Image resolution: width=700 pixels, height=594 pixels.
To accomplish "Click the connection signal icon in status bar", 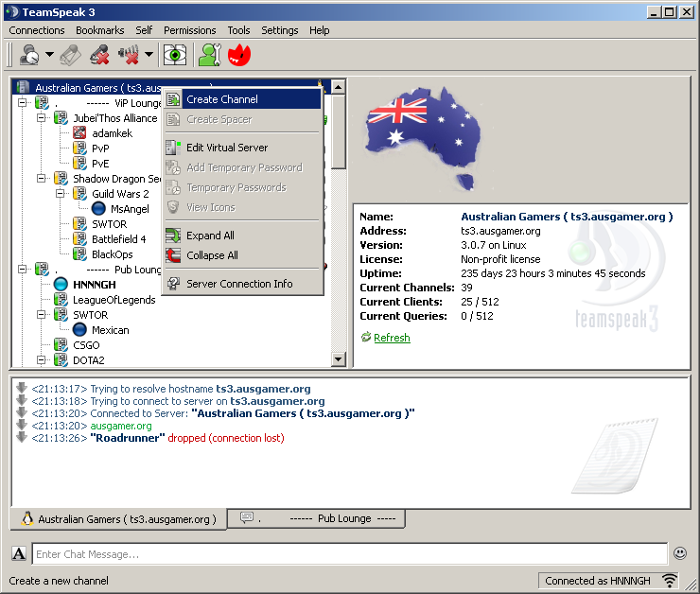I will 669,580.
